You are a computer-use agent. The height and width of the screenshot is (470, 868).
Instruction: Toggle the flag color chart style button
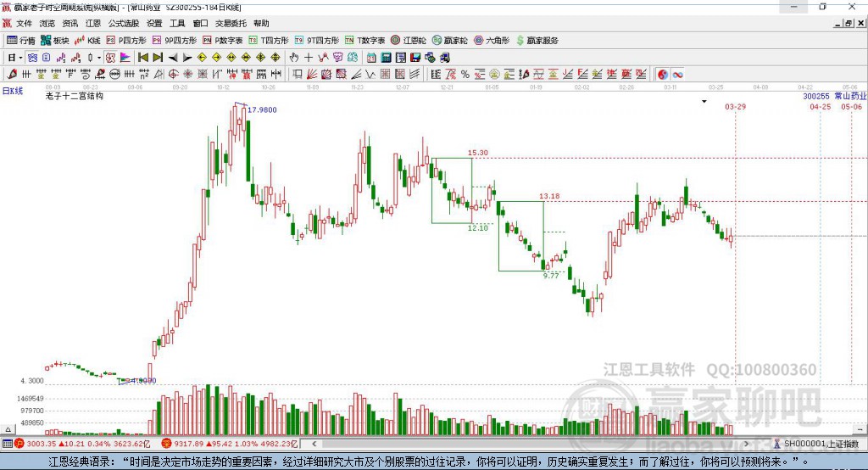125,58
